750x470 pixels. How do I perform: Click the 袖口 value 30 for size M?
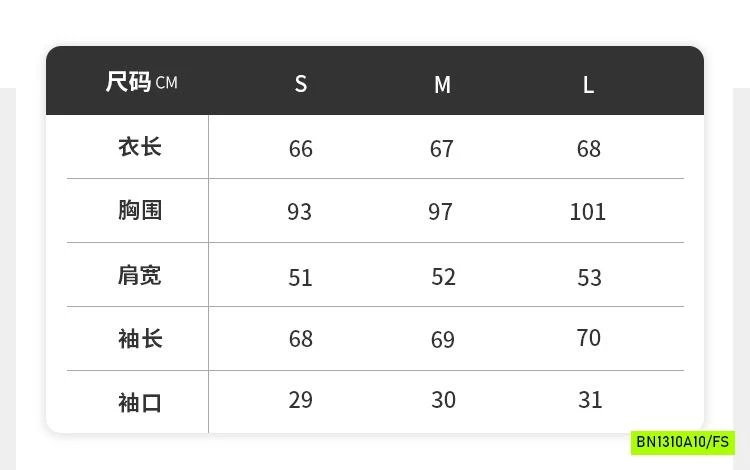pos(444,400)
